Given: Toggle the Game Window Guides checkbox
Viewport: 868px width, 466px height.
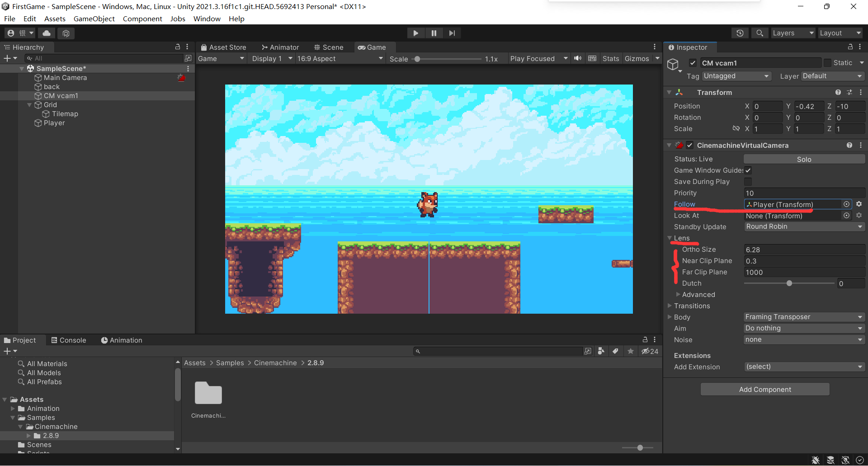Looking at the screenshot, I should [748, 170].
